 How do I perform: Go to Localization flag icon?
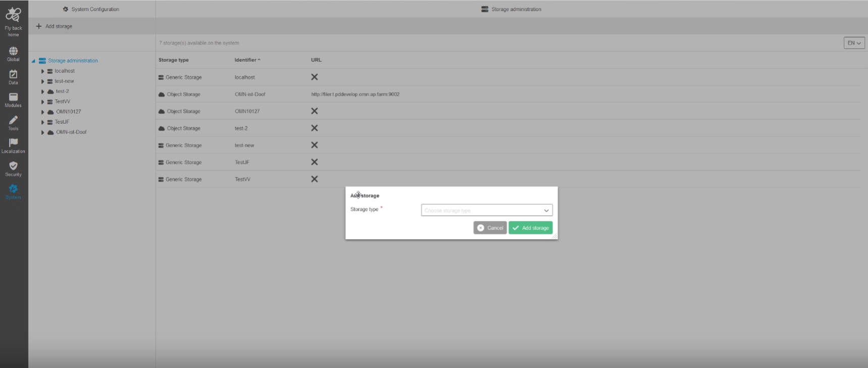pyautogui.click(x=13, y=143)
